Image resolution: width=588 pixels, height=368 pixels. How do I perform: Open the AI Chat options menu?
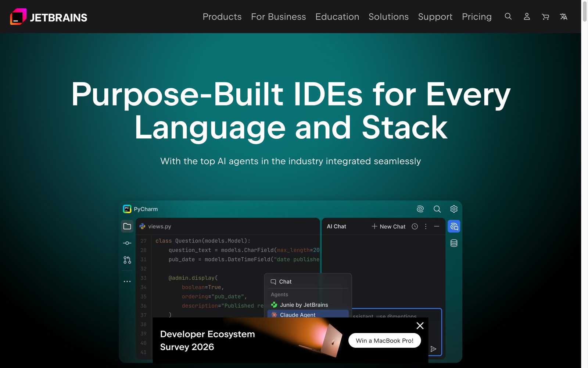(426, 226)
